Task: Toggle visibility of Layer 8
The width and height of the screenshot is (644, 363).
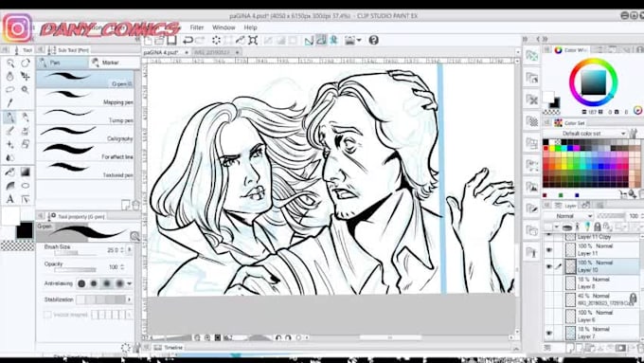Action: pyautogui.click(x=549, y=282)
